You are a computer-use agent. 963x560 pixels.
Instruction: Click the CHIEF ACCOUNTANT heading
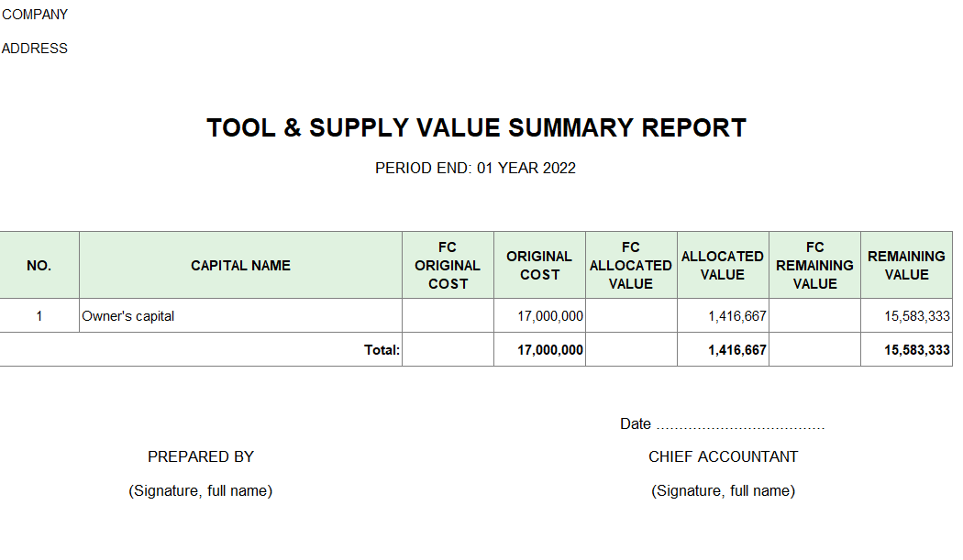pyautogui.click(x=723, y=457)
